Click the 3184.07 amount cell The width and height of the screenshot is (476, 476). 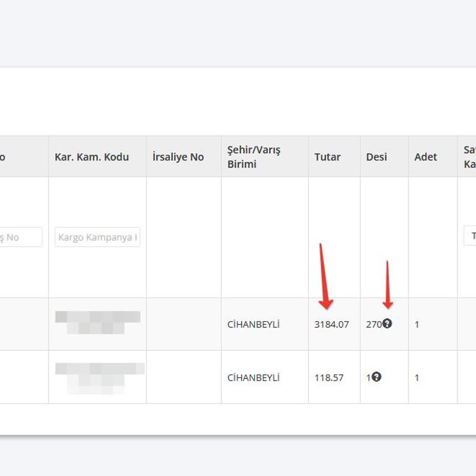coord(332,324)
